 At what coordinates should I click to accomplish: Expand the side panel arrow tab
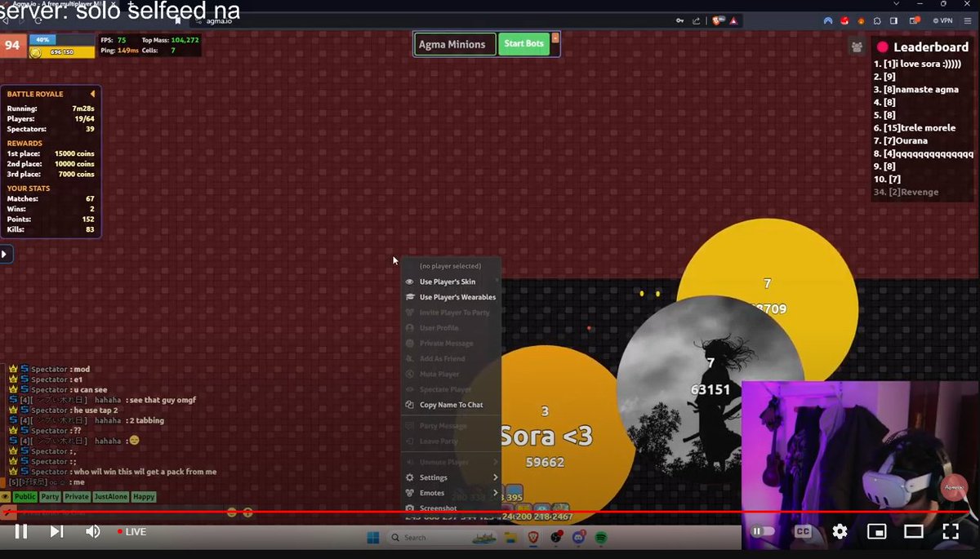[5, 255]
